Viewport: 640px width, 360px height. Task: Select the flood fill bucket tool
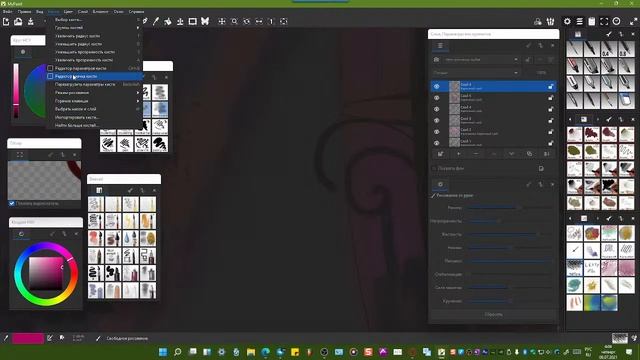click(x=168, y=21)
